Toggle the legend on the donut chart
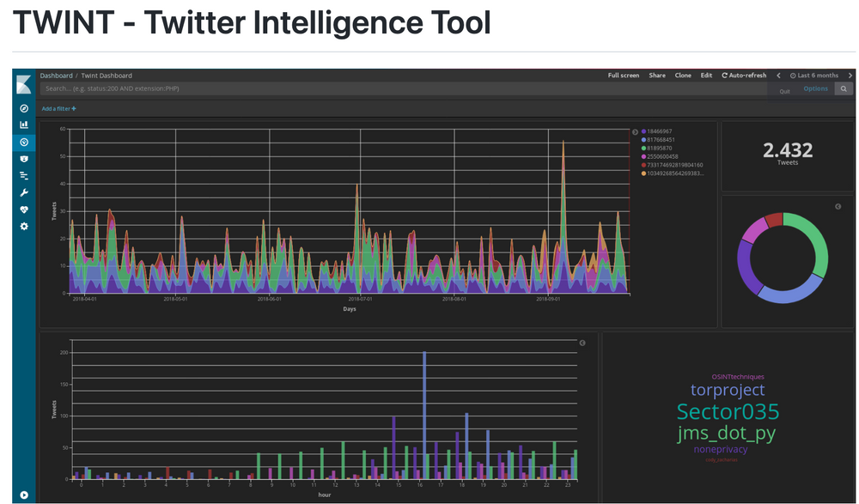Image resolution: width=859 pixels, height=504 pixels. pos(839,207)
